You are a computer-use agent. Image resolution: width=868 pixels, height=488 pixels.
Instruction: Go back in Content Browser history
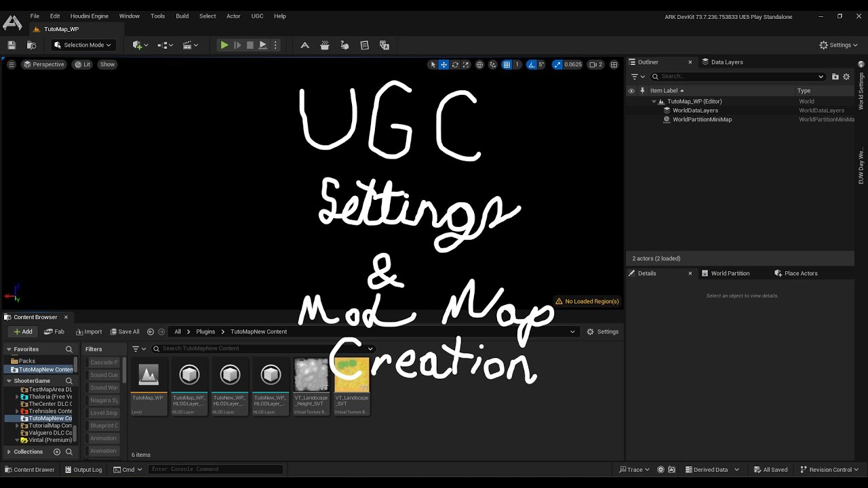point(151,331)
